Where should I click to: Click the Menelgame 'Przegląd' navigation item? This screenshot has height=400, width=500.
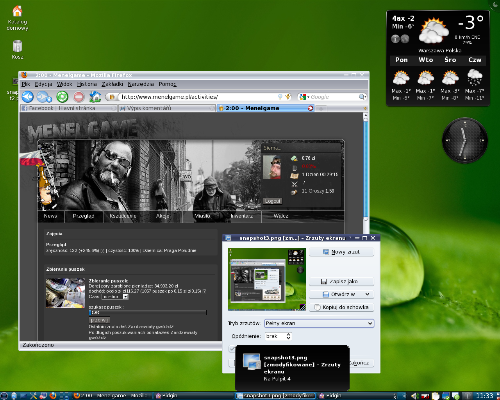pyautogui.click(x=83, y=216)
